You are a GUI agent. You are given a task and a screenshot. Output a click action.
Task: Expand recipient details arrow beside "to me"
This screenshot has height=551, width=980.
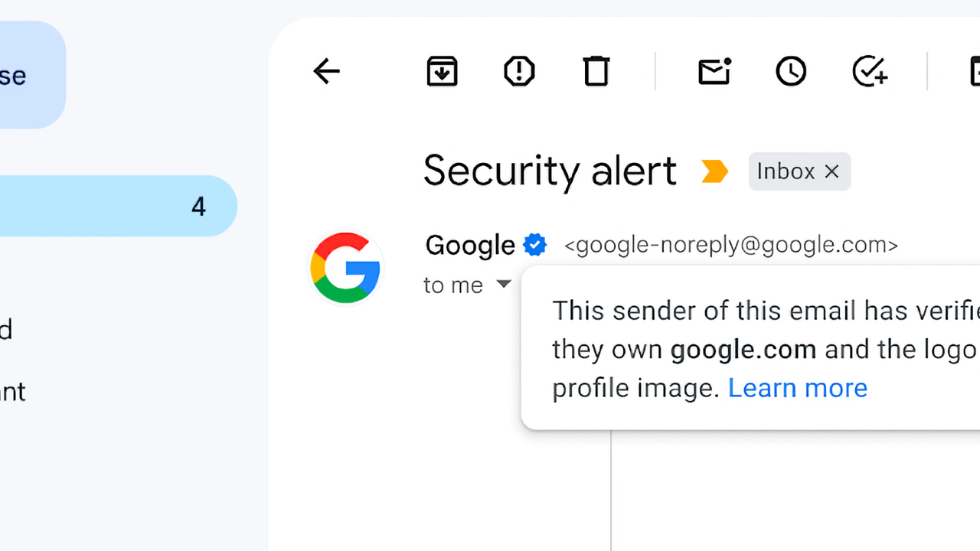tap(503, 285)
